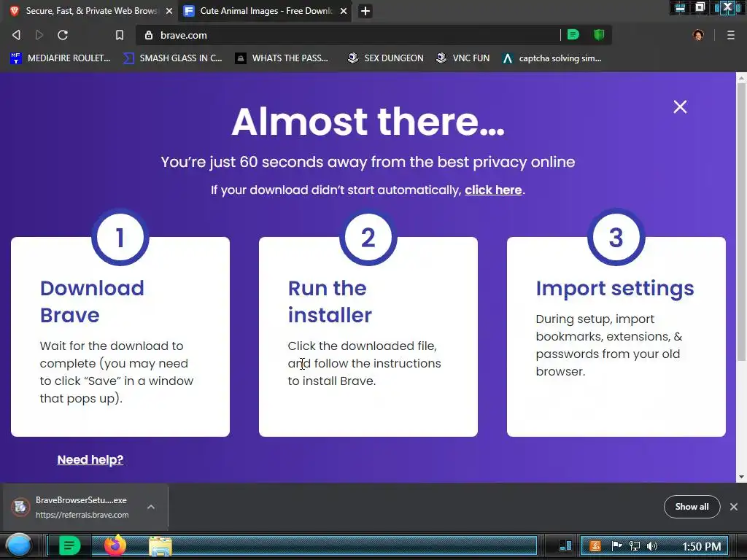Open captcha solving sim... bookmark
This screenshot has height=560, width=747.
pyautogui.click(x=551, y=58)
